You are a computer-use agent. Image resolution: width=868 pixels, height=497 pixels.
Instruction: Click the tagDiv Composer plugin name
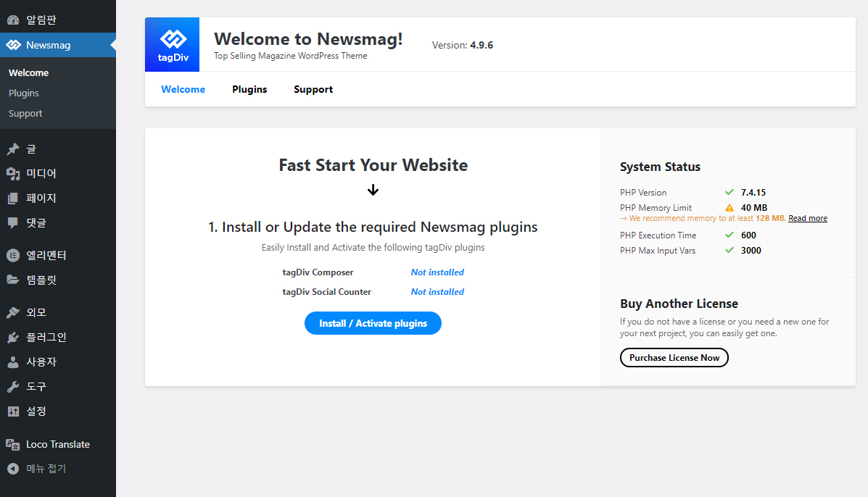click(x=318, y=272)
